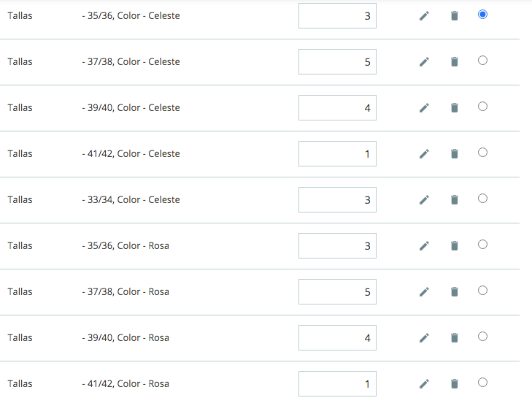Delete the 35/36 Celeste combination
The height and width of the screenshot is (406, 532).
455,15
